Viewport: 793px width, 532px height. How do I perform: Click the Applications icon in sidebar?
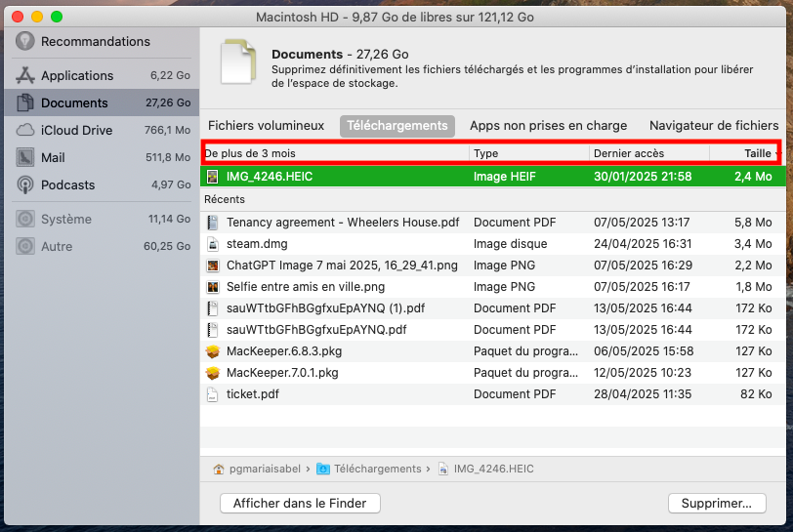24,75
